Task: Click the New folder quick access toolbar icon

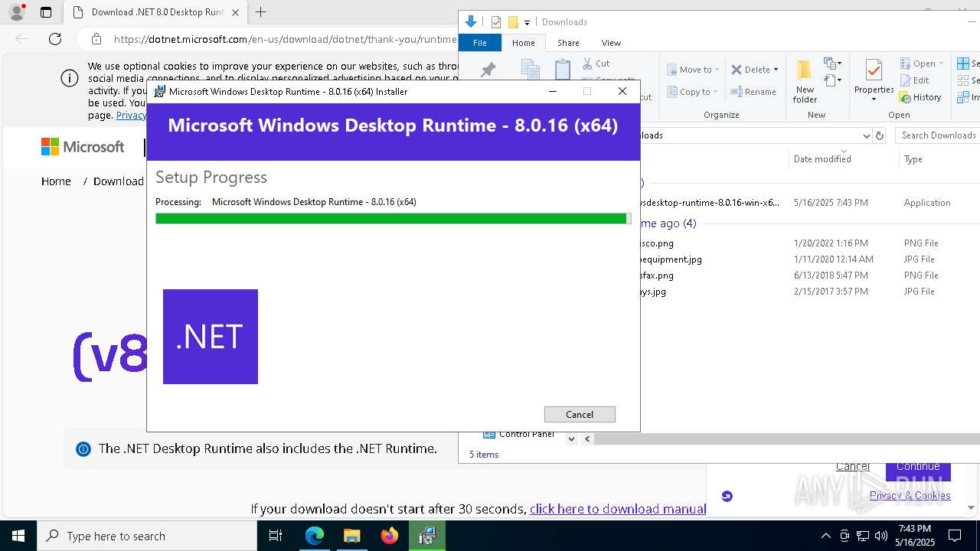Action: [513, 22]
